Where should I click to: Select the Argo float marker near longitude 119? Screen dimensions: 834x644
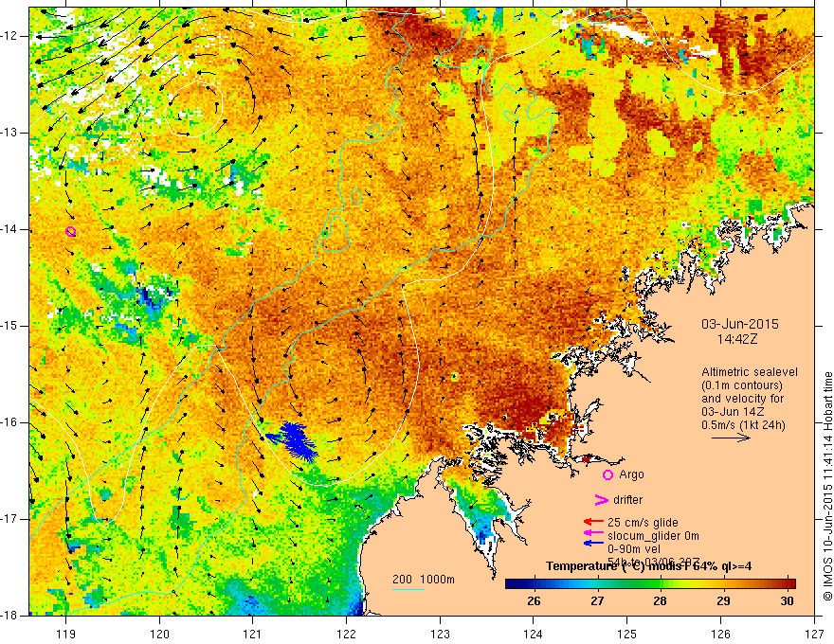[71, 231]
